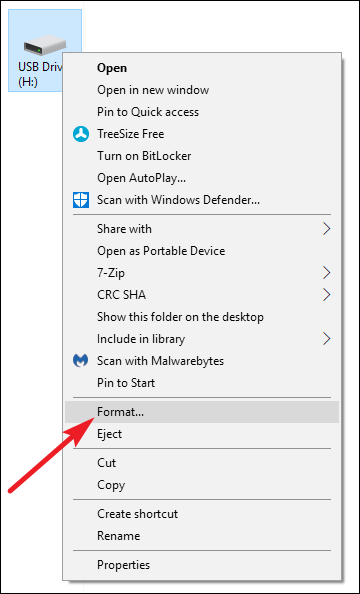Click the Windows Defender shield icon
The height and width of the screenshot is (594, 360).
click(x=81, y=200)
